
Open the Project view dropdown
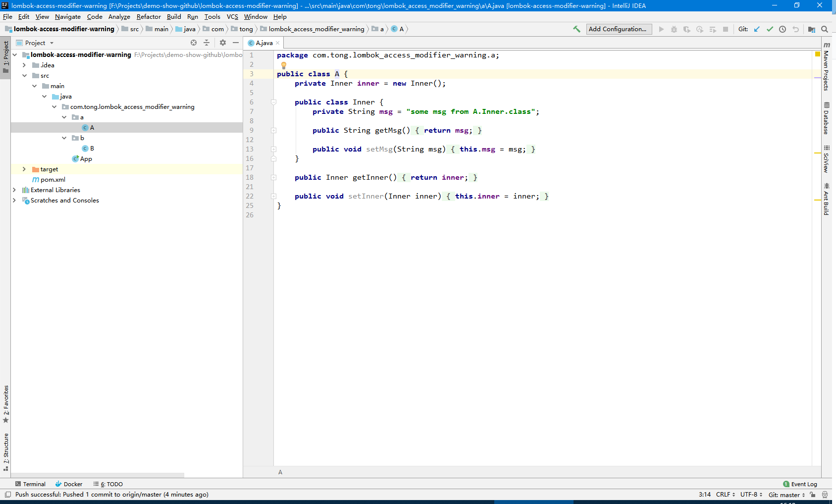click(35, 43)
